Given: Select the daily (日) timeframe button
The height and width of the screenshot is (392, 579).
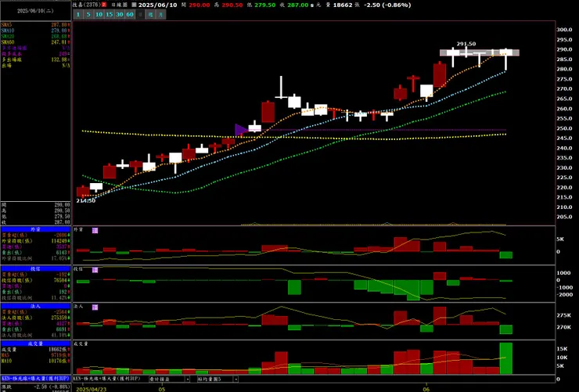Looking at the screenshot, I should (x=140, y=14).
